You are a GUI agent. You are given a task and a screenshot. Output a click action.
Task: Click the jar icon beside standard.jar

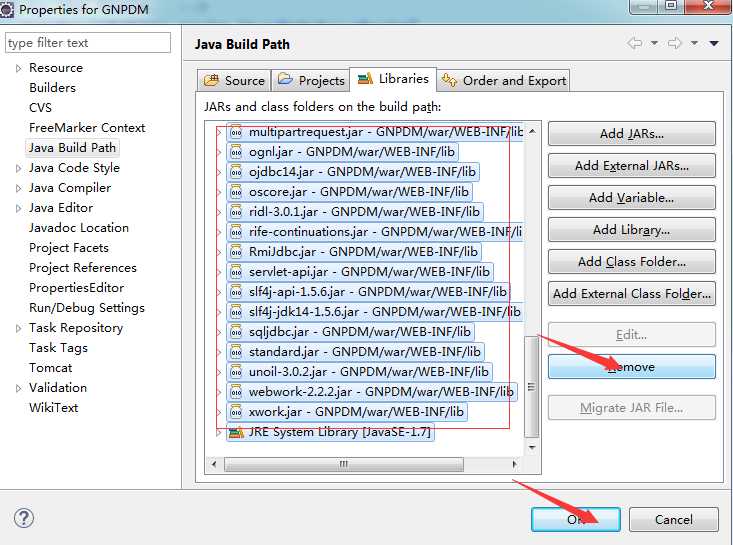point(236,352)
